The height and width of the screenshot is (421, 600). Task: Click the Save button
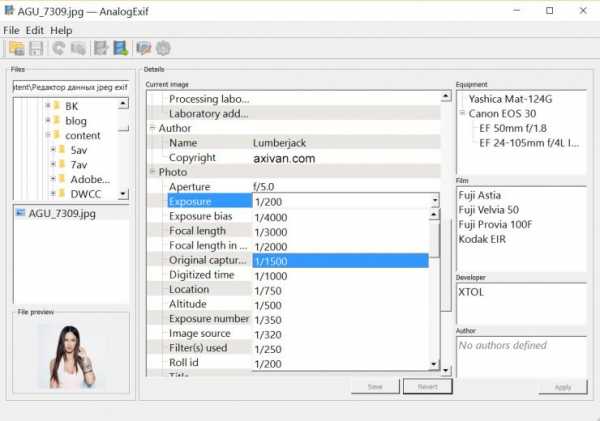click(375, 387)
